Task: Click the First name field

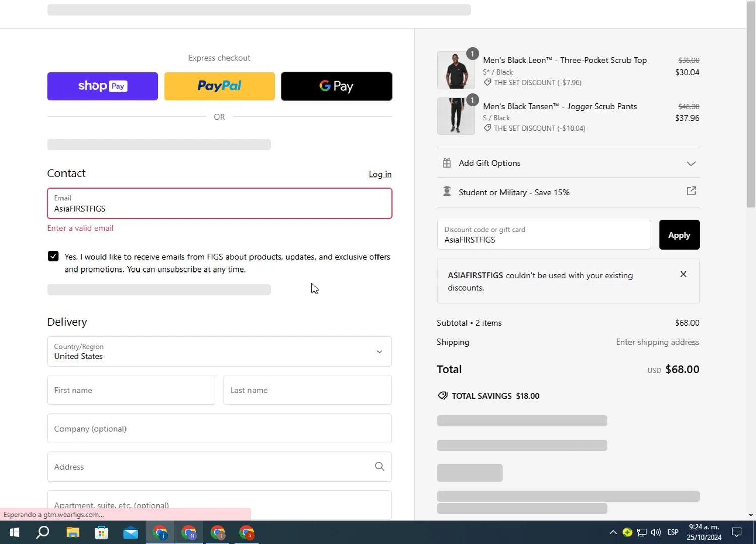Action: point(131,390)
